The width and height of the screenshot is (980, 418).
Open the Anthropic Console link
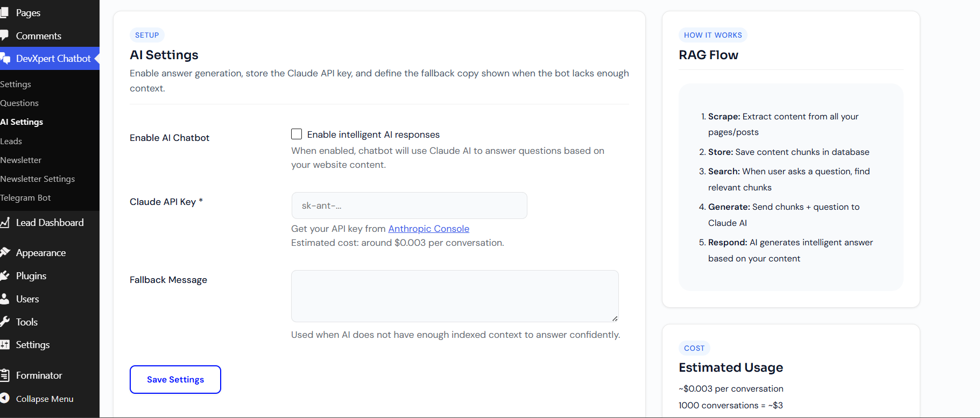coord(428,229)
